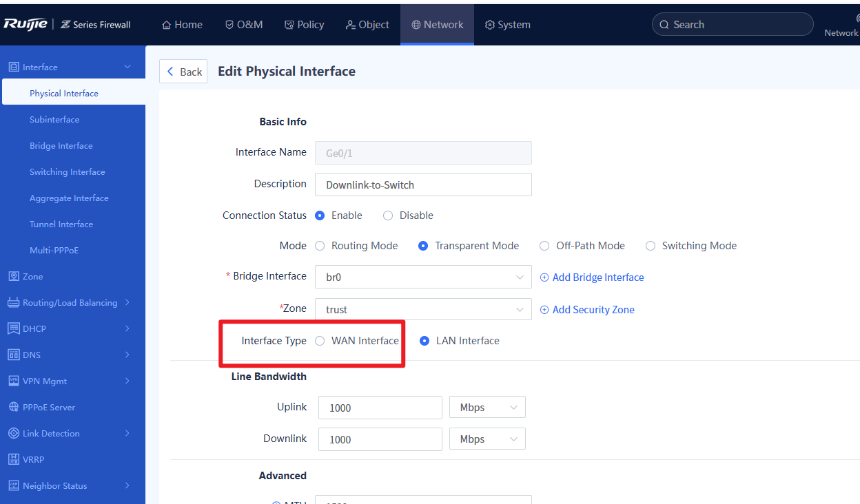Click the Zone icon in the sidebar
The width and height of the screenshot is (860, 504).
13,276
